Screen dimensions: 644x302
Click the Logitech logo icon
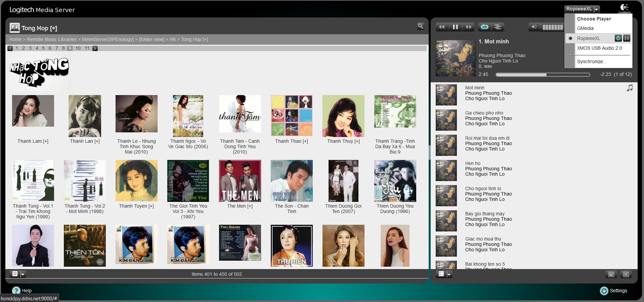[x=625, y=8]
